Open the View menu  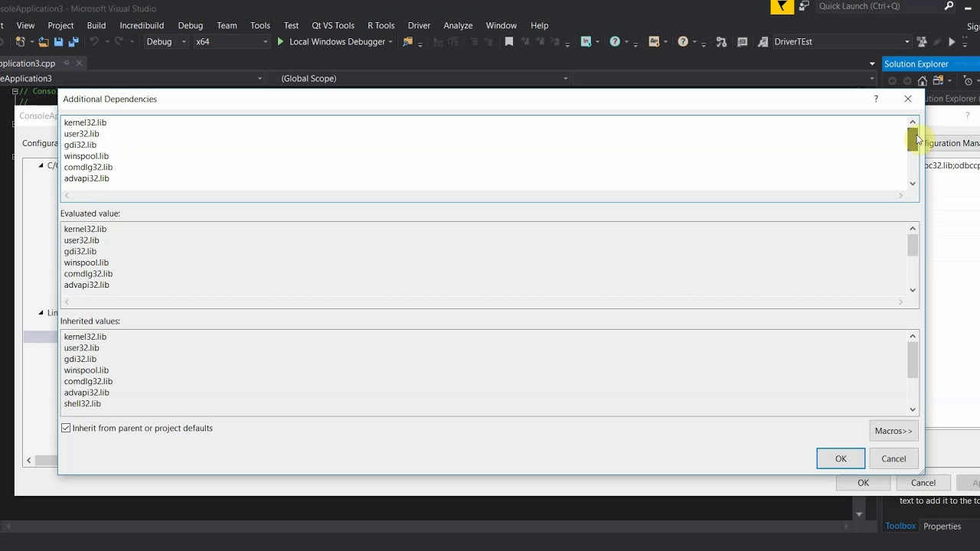[x=25, y=25]
